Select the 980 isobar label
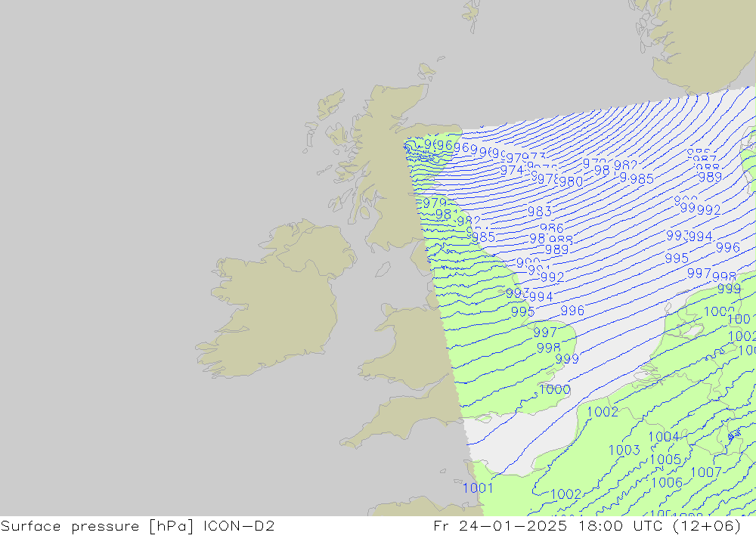This screenshot has width=756, height=554. [571, 182]
